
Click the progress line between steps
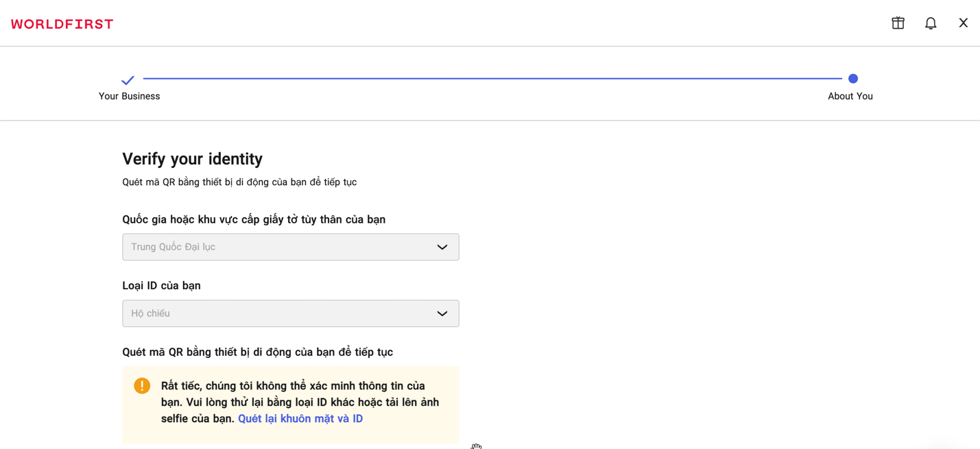pyautogui.click(x=491, y=79)
